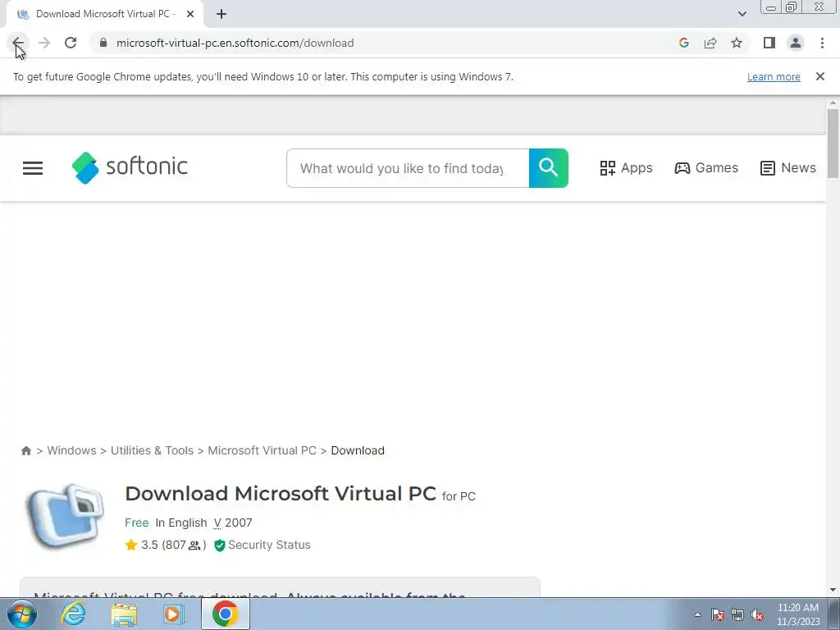Click the Free license label

[137, 523]
